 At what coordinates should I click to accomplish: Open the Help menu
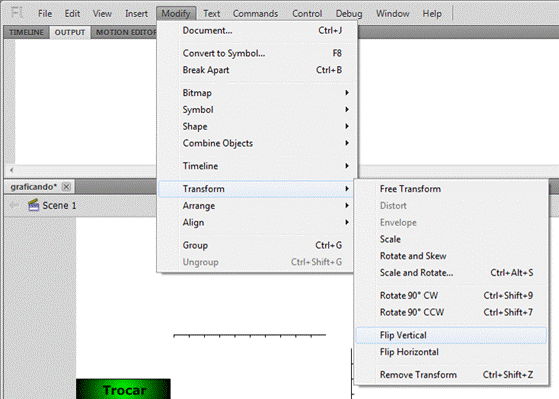[x=432, y=14]
